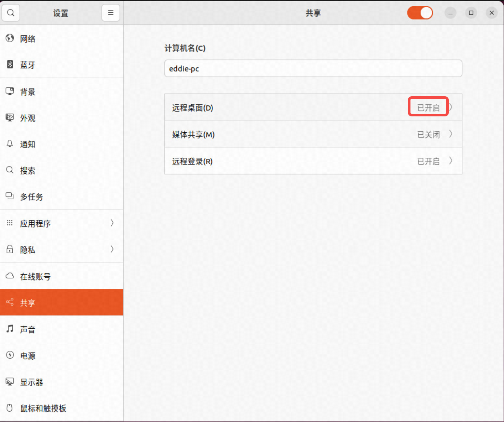This screenshot has width=504, height=422.
Task: Click the power icon in sidebar
Action: (10, 355)
